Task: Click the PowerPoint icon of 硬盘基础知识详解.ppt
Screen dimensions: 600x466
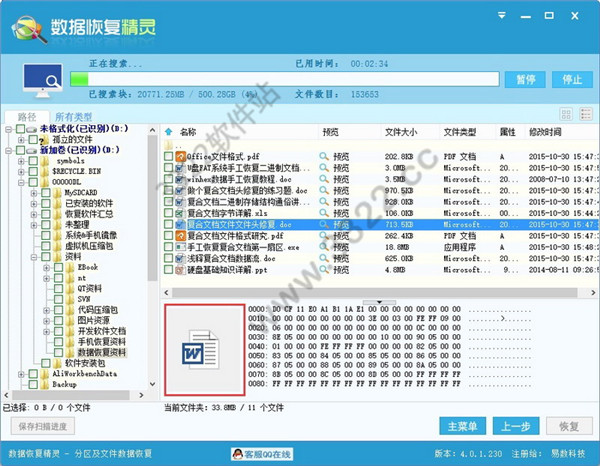Action: 180,270
